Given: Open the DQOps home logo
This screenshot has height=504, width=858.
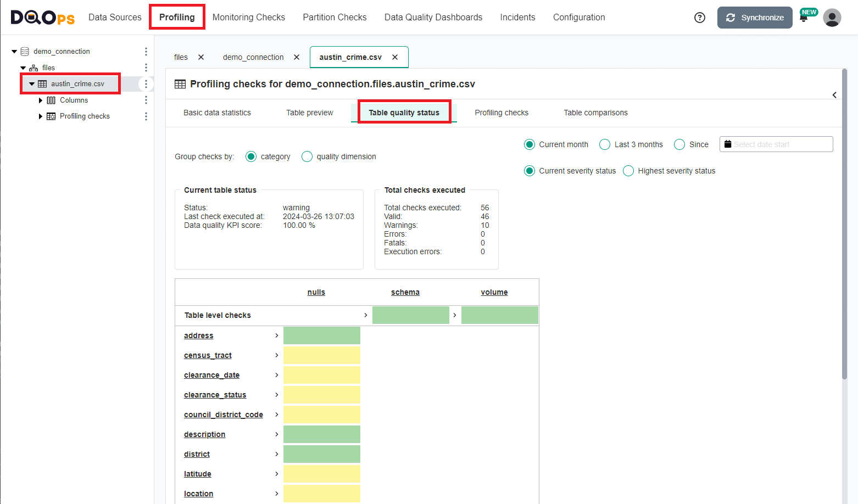Looking at the screenshot, I should pos(43,17).
